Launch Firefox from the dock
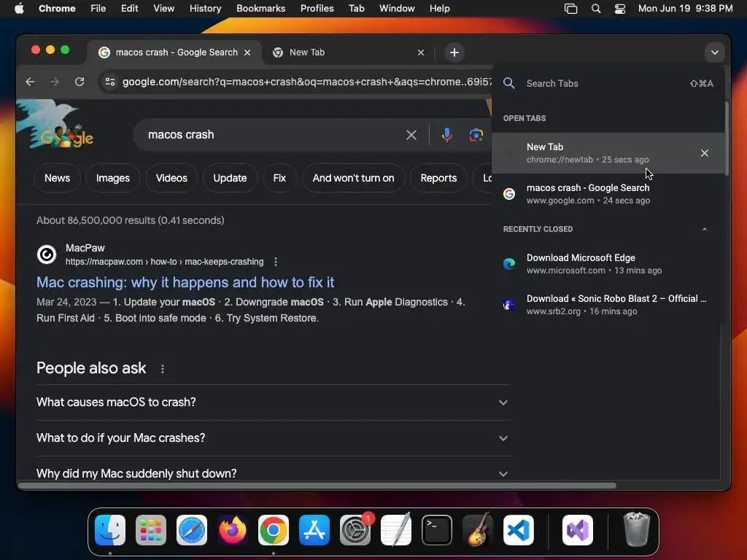This screenshot has width=747, height=560. (x=233, y=530)
